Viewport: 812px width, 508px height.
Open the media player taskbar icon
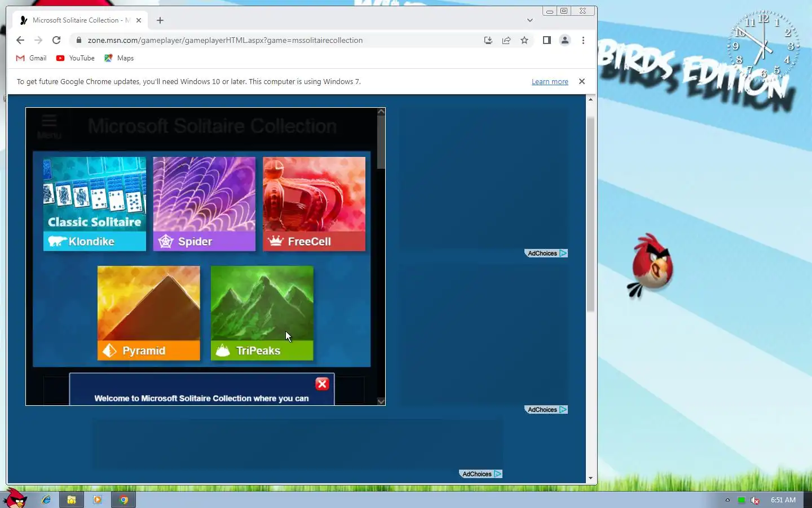pos(97,500)
